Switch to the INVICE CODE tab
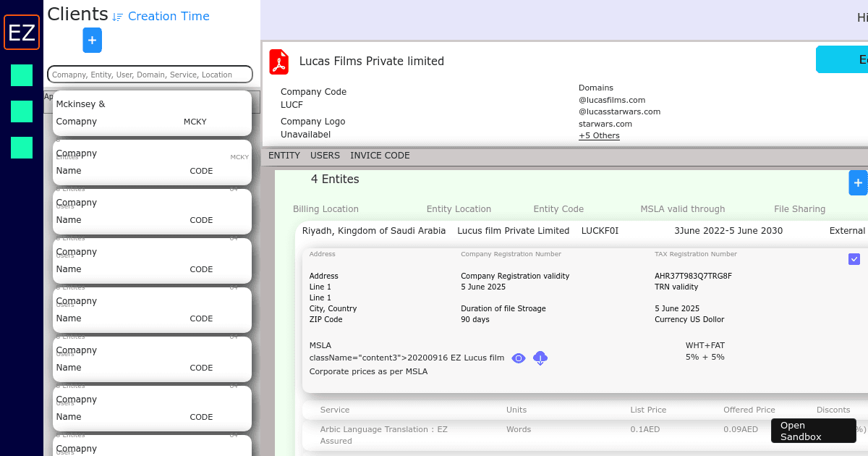 (x=380, y=156)
